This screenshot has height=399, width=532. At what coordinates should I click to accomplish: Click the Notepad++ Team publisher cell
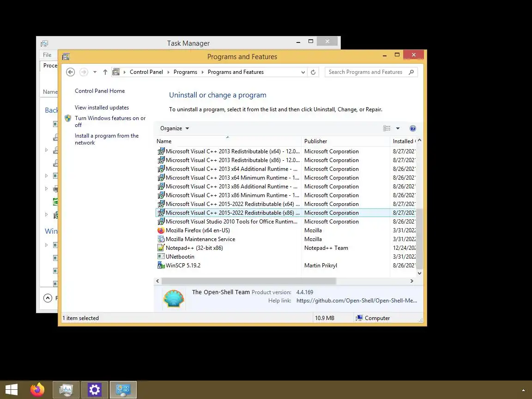326,248
